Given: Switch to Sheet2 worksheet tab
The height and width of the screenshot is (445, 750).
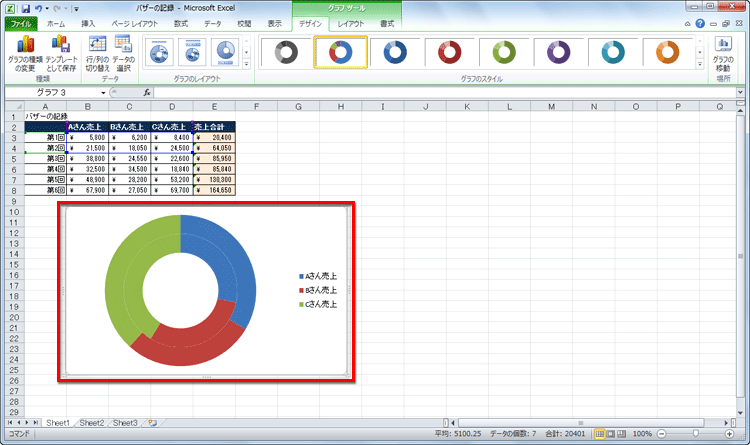Looking at the screenshot, I should tap(91, 423).
